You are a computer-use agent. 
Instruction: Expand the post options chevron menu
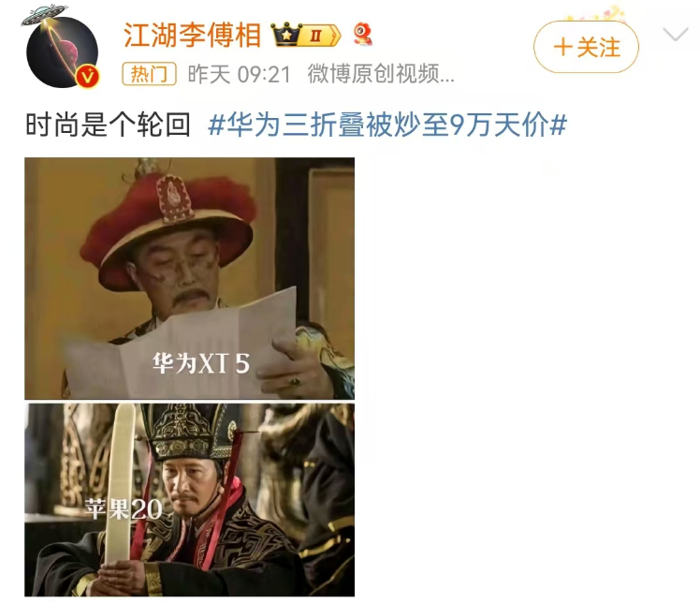click(675, 35)
